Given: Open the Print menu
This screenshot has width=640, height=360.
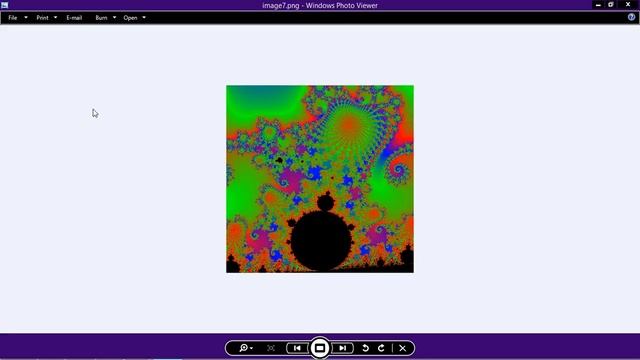Looking at the screenshot, I should (x=42, y=18).
